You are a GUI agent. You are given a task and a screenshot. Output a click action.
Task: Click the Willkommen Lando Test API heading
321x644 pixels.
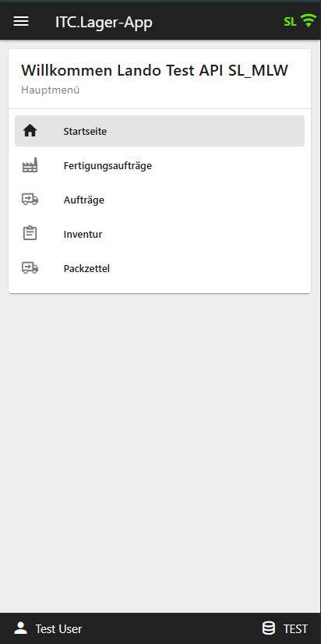[155, 70]
